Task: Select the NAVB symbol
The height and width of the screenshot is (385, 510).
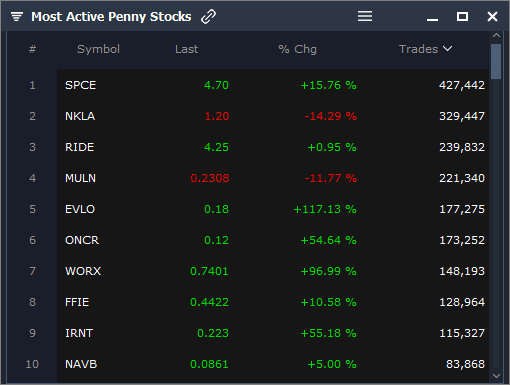Action: (x=81, y=364)
